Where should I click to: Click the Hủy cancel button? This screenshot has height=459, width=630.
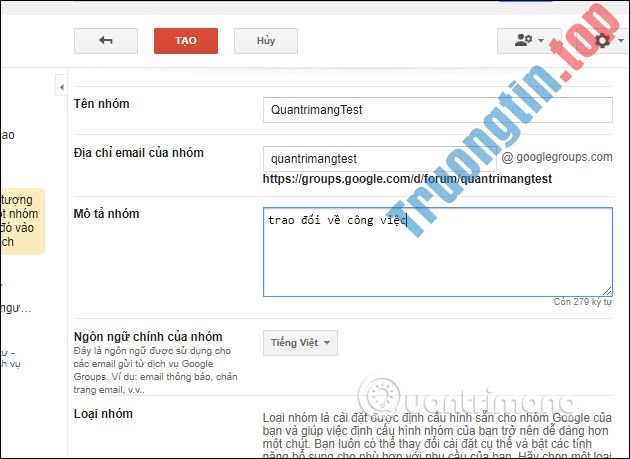[x=266, y=41]
